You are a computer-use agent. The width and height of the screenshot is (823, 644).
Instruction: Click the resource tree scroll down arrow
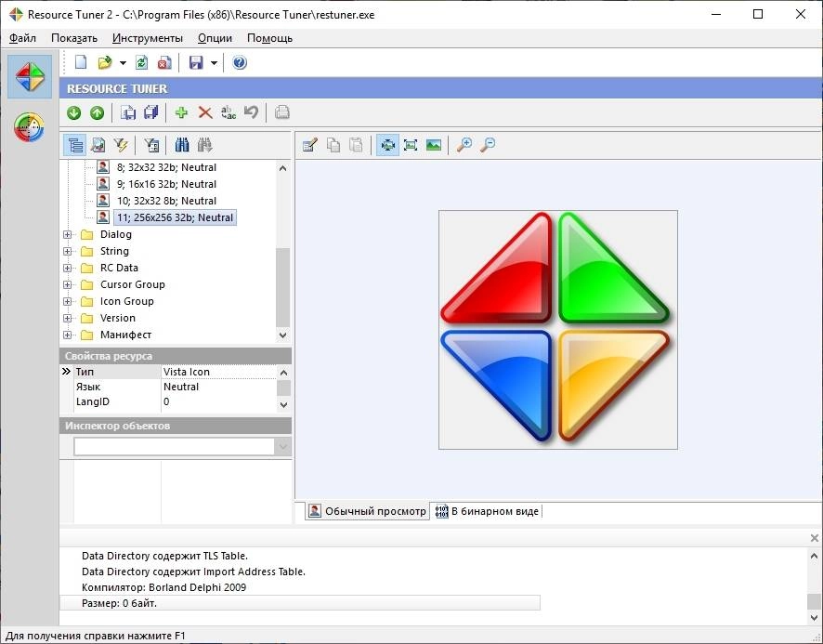click(283, 335)
